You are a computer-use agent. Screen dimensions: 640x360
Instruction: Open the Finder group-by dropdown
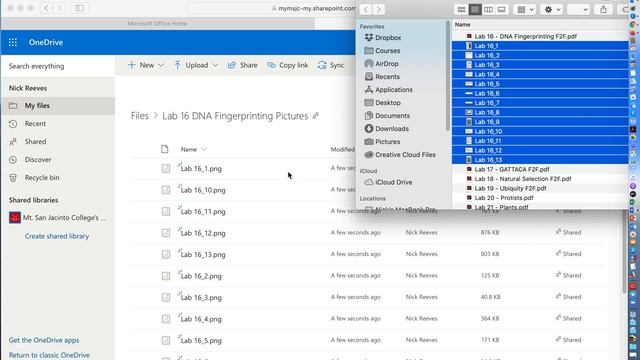[525, 9]
